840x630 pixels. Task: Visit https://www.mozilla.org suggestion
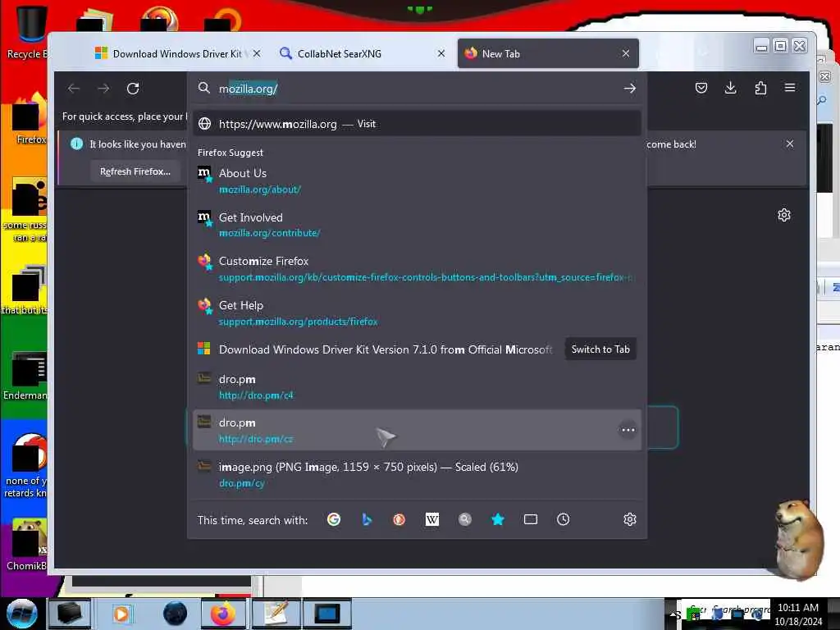tap(417, 124)
